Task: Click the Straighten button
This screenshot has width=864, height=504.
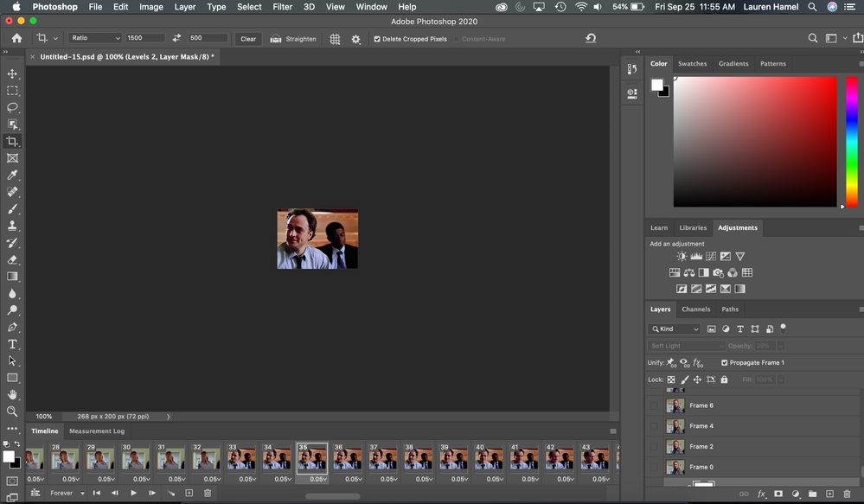Action: [x=294, y=39]
